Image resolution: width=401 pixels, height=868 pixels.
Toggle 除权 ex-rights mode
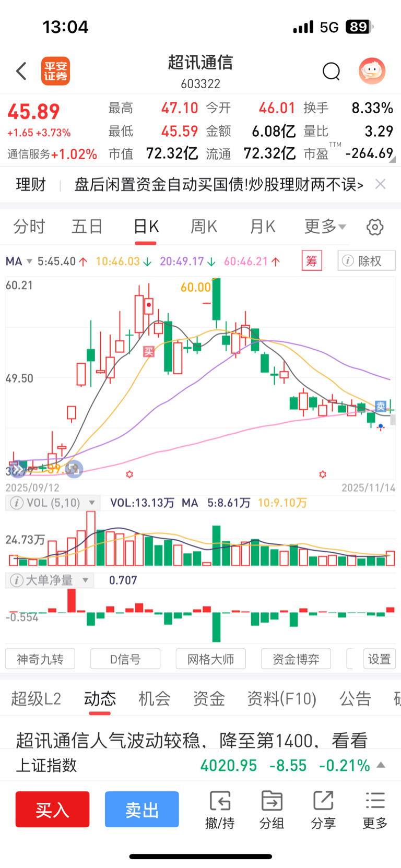pos(367,260)
